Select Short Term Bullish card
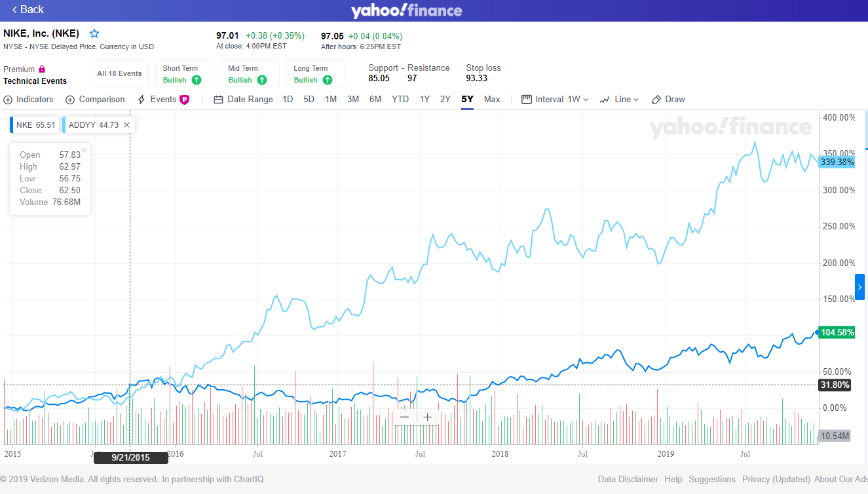This screenshot has height=494, width=868. pos(185,73)
